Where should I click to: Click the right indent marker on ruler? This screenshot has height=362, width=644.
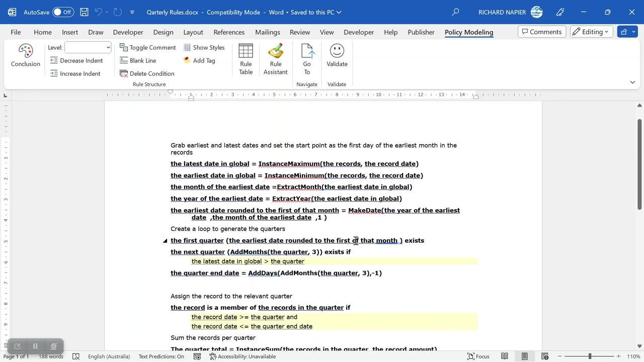click(x=475, y=96)
